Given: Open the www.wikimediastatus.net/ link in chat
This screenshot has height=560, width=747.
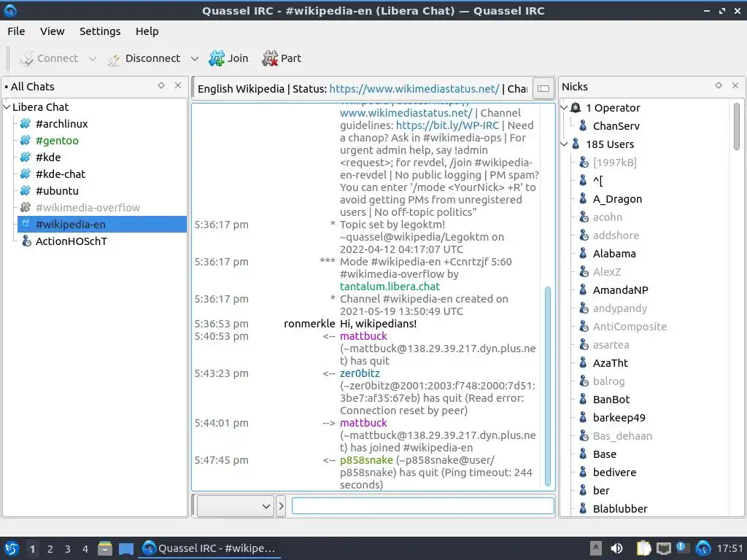Looking at the screenshot, I should pos(406,113).
